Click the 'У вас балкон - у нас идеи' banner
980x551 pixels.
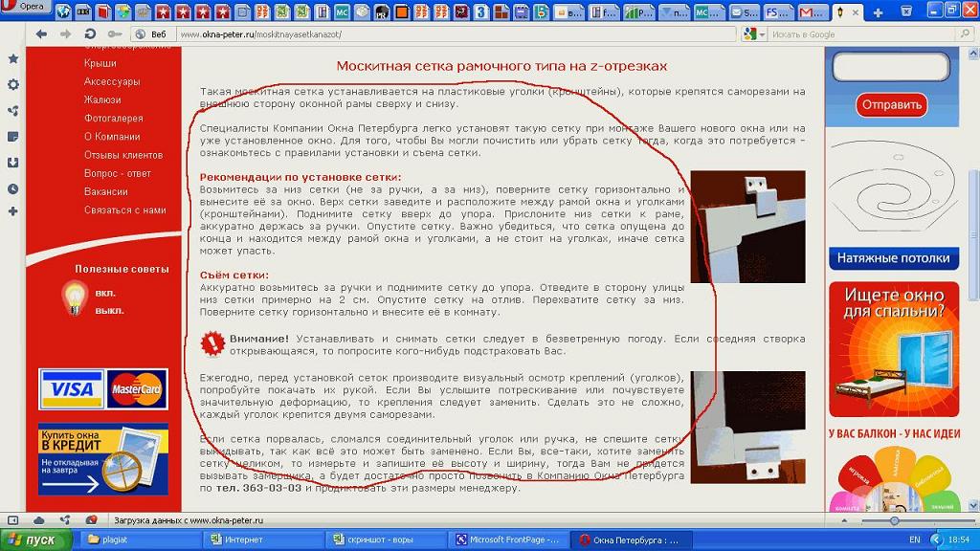click(895, 469)
